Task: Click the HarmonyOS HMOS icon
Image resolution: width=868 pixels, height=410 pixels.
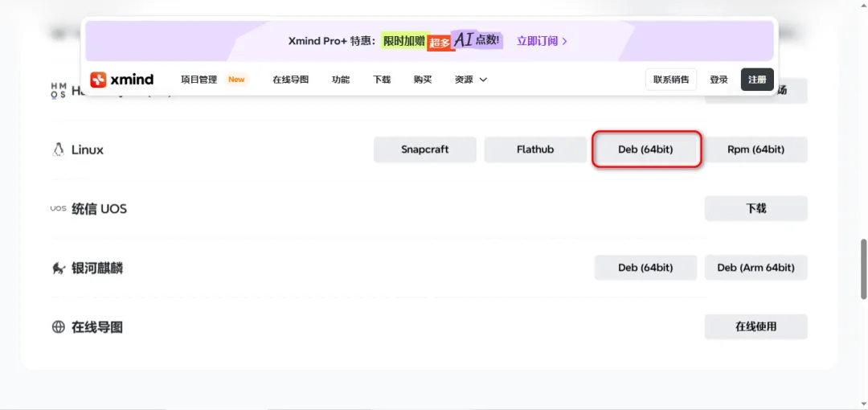Action: click(x=58, y=90)
